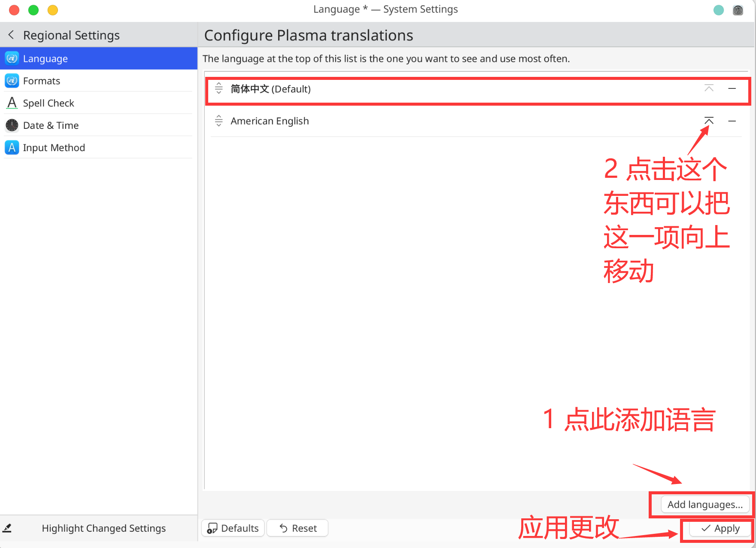Remove 简体中文 from the language list
The width and height of the screenshot is (756, 548).
click(732, 88)
